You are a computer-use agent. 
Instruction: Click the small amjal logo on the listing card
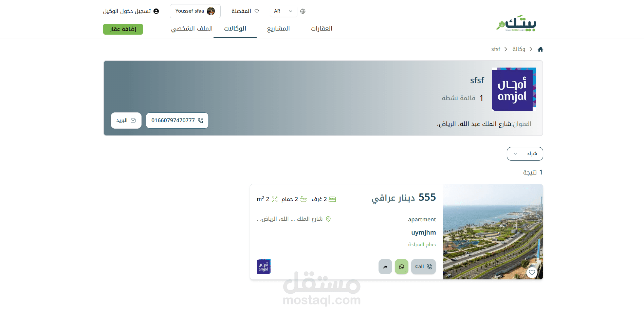coord(264,267)
